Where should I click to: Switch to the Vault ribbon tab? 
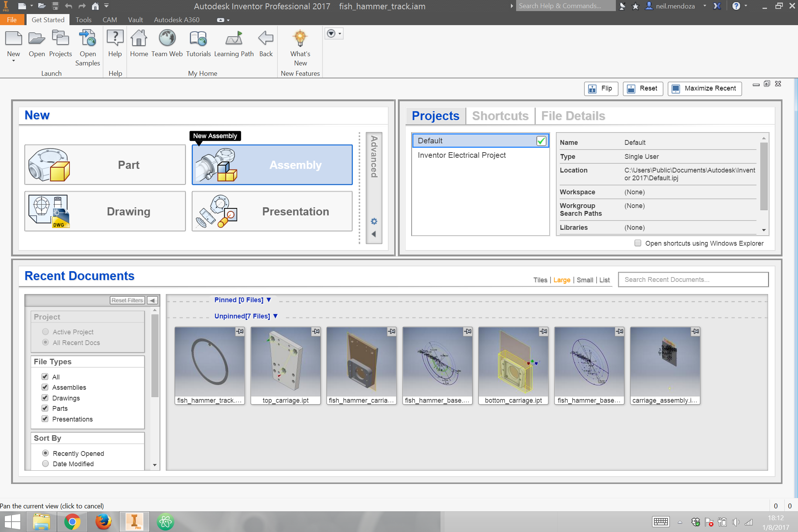[136, 20]
